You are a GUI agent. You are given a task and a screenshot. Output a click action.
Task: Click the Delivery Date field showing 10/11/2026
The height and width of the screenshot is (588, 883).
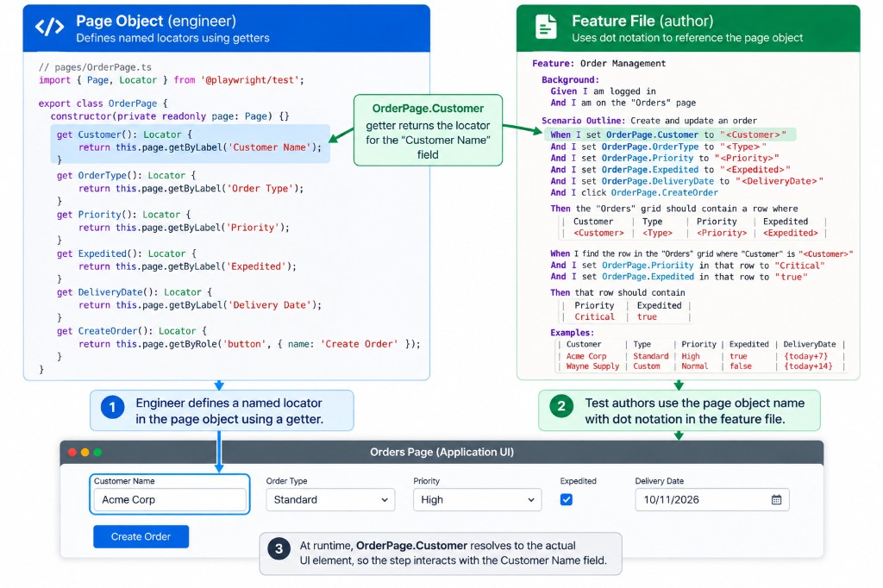click(x=711, y=499)
